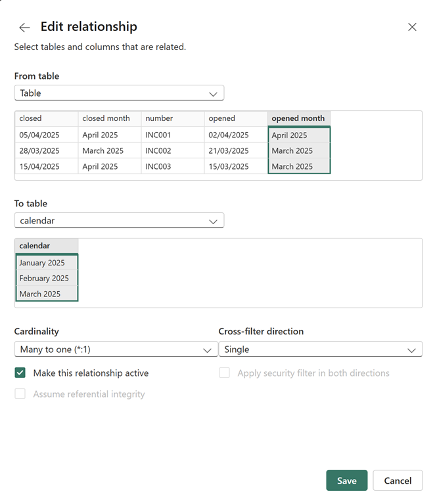Toggle Make this relationship active checkbox
The width and height of the screenshot is (435, 504).
tap(20, 373)
